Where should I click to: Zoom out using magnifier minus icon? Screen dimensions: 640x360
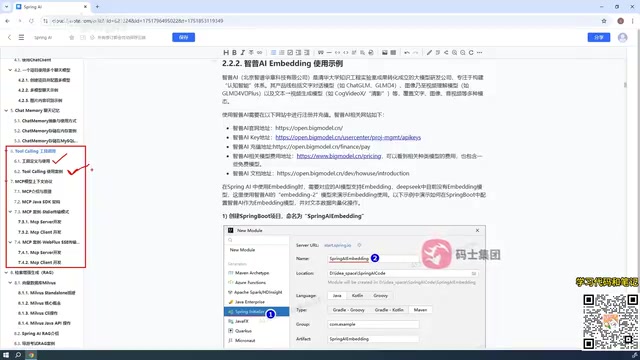coord(463,53)
